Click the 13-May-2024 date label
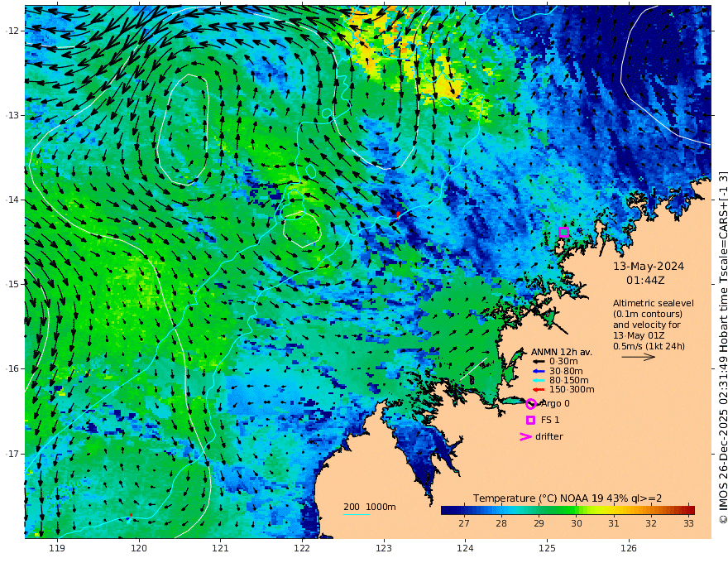The width and height of the screenshot is (728, 563). (649, 267)
